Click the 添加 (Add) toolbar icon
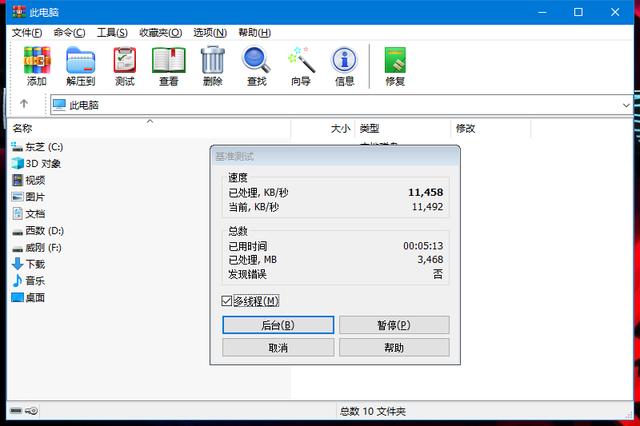640x426 pixels. 36,66
